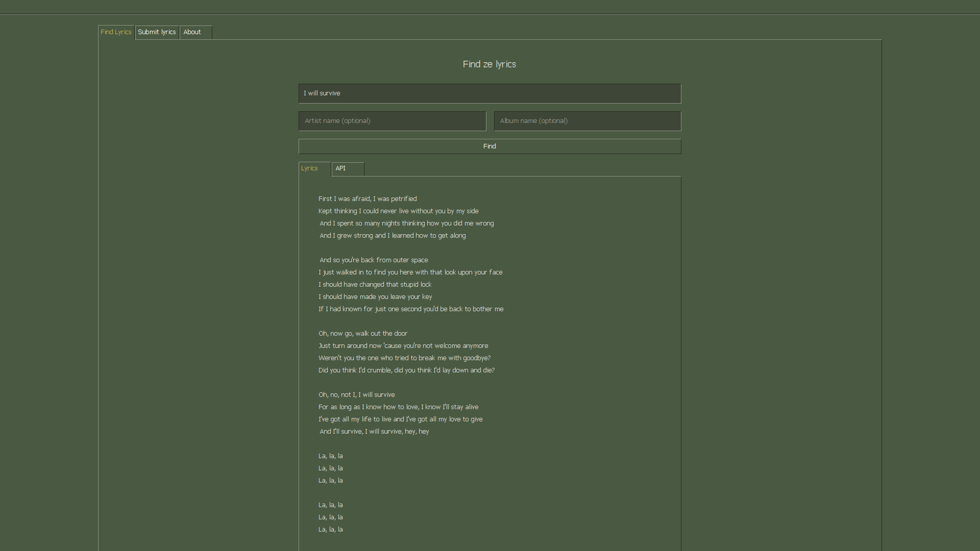This screenshot has width=980, height=551.
Task: Open the Submit lyrics tab
Action: pyautogui.click(x=157, y=32)
